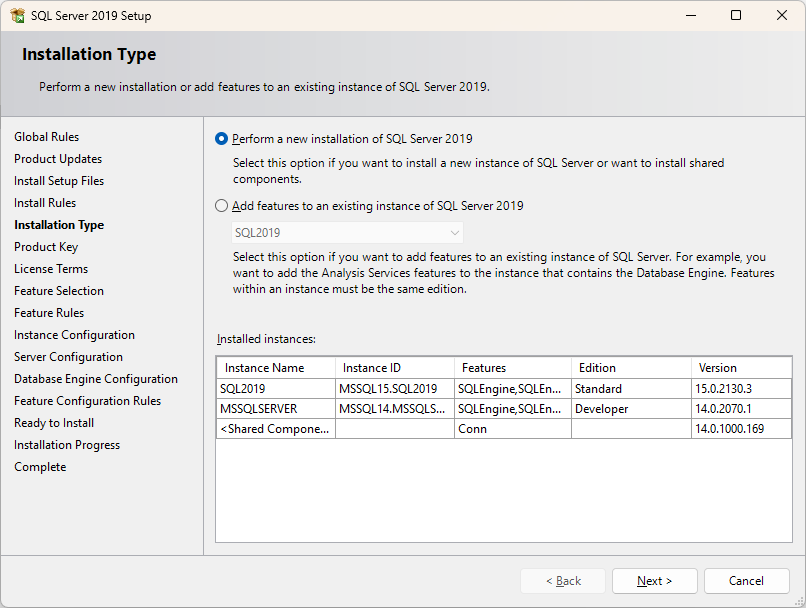Click Edition column header
806x608 pixels.
coord(631,368)
